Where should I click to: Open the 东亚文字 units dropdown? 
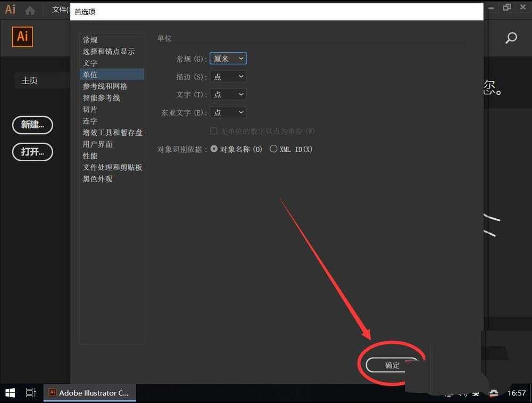(228, 112)
